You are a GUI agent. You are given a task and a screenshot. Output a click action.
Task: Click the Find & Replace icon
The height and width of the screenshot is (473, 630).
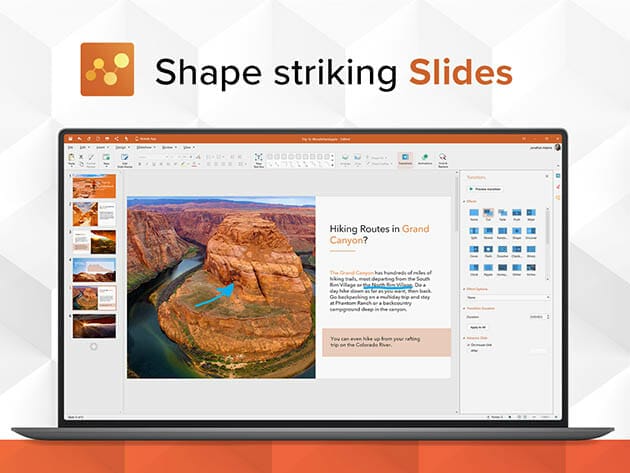tap(442, 159)
